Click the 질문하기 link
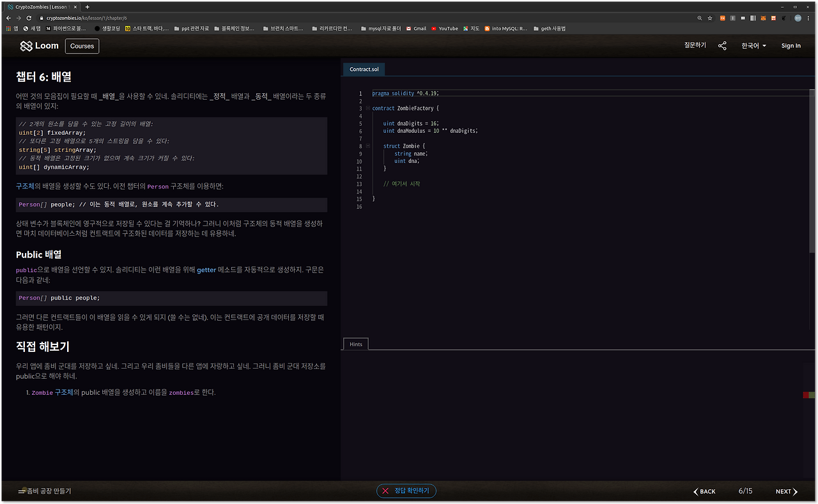 click(695, 45)
